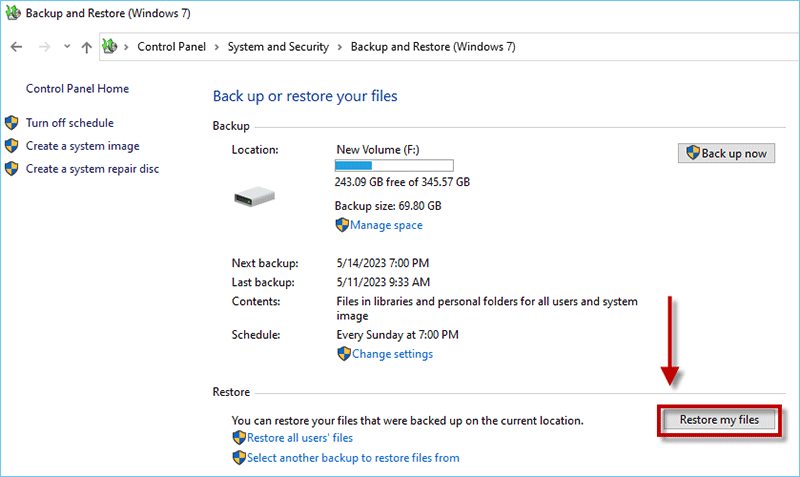This screenshot has width=800, height=477.
Task: Navigate to System and Security breadcrumb
Action: point(278,46)
